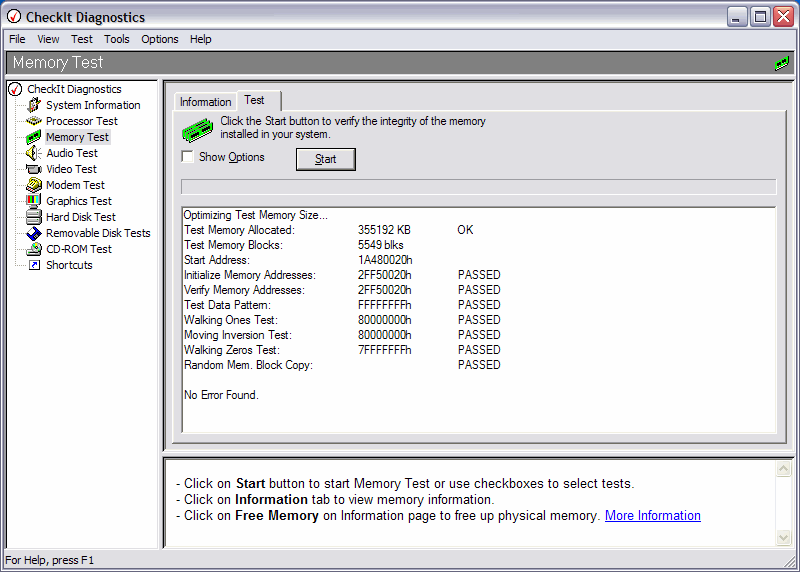Select Modem Test in the tree
Viewport: 800px width, 572px height.
pyautogui.click(x=76, y=185)
